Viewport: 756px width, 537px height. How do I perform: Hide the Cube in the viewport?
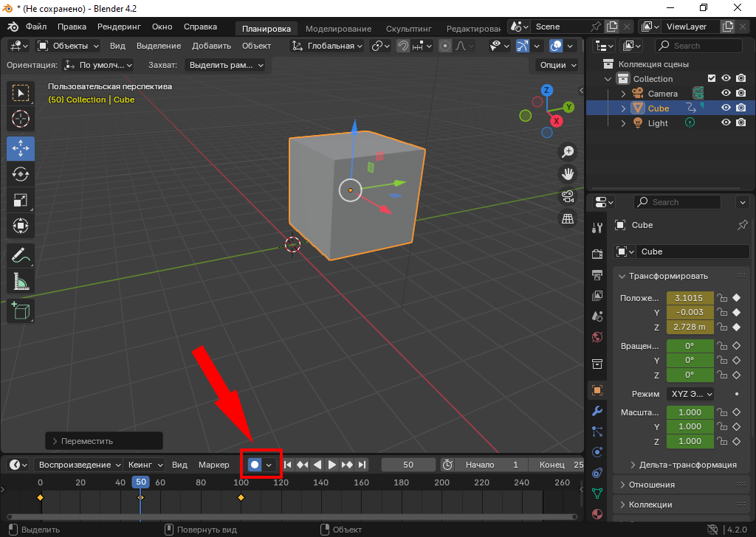pos(726,108)
